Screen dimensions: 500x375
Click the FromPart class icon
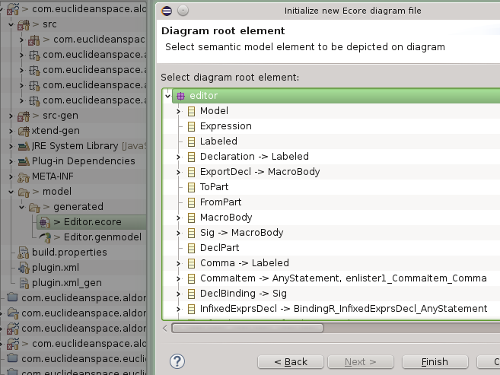click(x=191, y=202)
